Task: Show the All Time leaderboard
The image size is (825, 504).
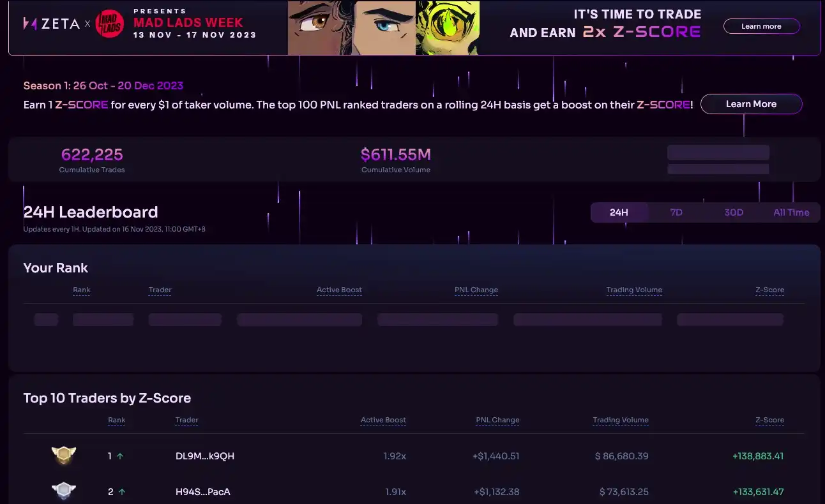Action: point(791,212)
